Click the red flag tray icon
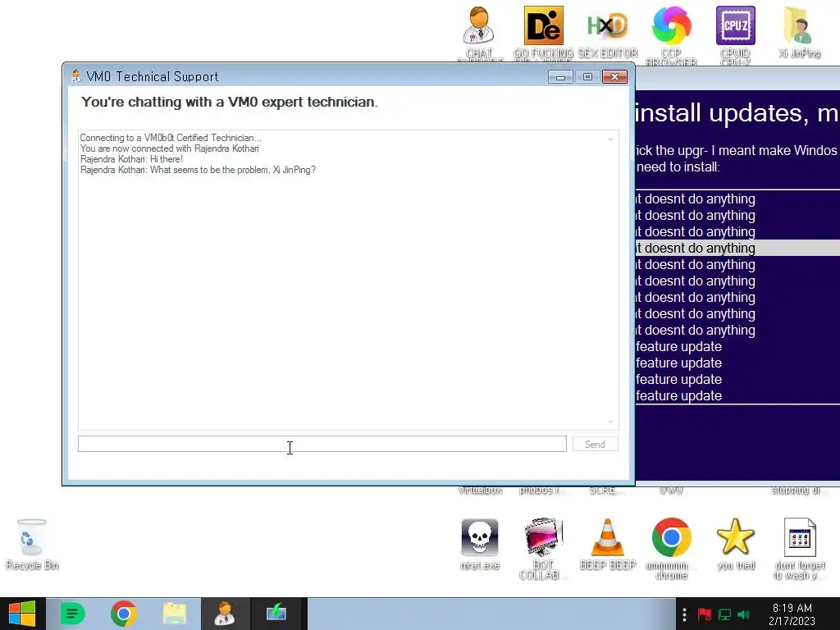The height and width of the screenshot is (630, 840). pyautogui.click(x=705, y=614)
